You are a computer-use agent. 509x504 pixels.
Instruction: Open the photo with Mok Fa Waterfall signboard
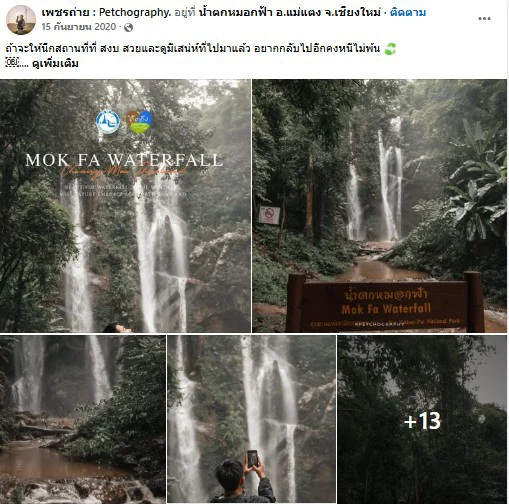(x=379, y=206)
